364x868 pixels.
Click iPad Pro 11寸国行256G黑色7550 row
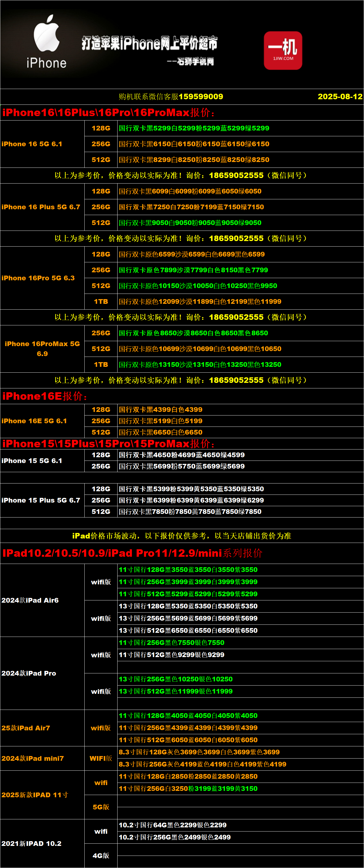(240, 643)
